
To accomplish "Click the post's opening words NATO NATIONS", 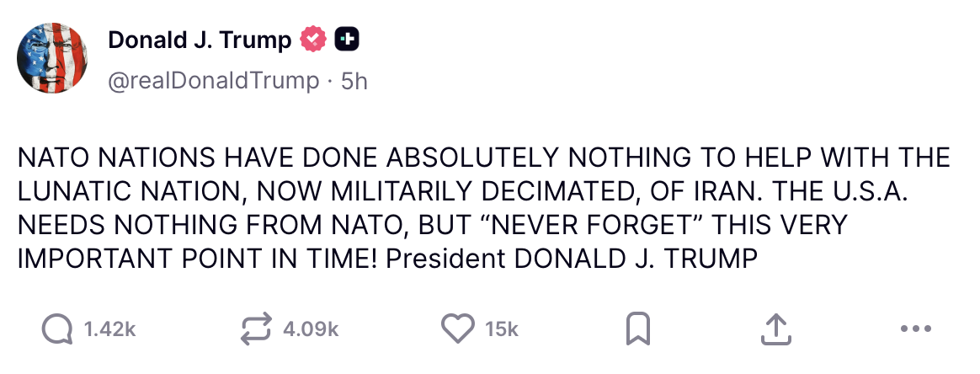I will (111, 158).
